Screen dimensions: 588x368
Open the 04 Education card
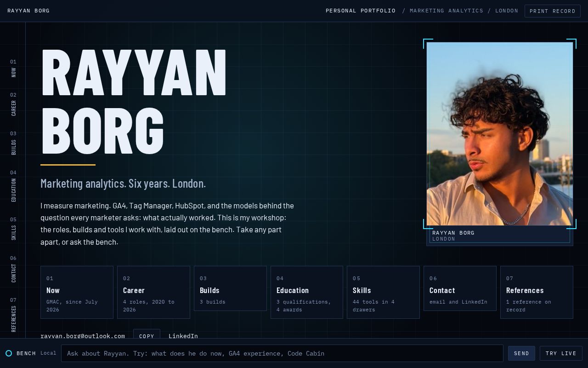[307, 292]
